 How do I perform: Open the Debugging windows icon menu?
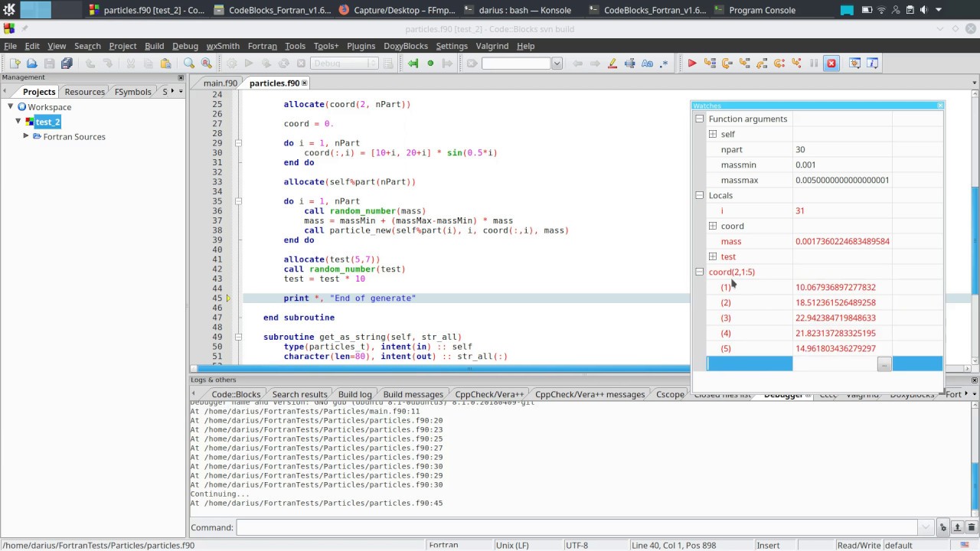tap(854, 64)
